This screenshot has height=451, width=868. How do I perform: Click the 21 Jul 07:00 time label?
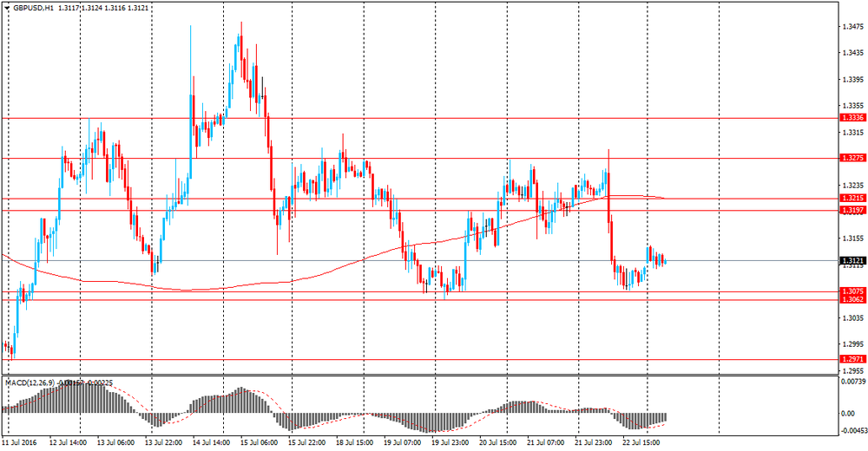[546, 442]
